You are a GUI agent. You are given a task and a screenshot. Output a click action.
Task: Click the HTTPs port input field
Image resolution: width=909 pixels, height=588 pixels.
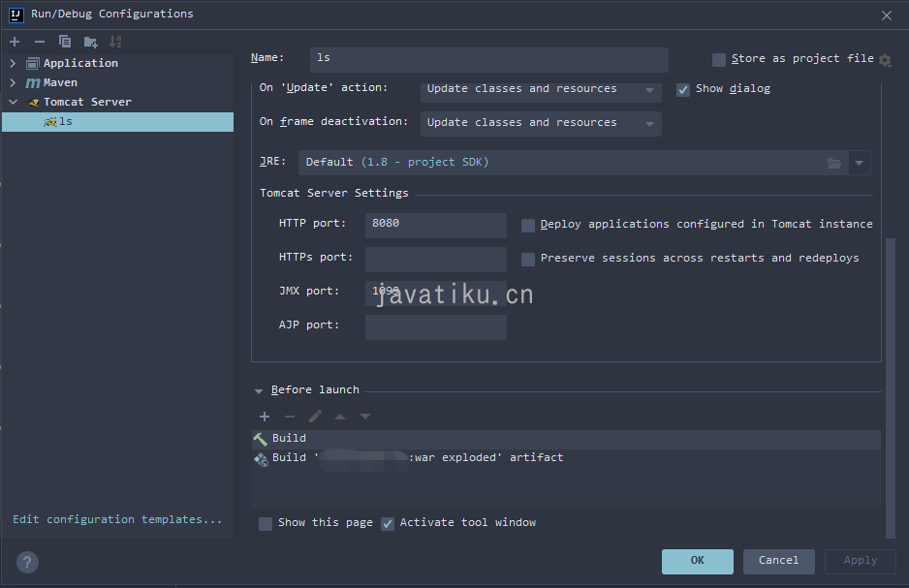pyautogui.click(x=436, y=259)
